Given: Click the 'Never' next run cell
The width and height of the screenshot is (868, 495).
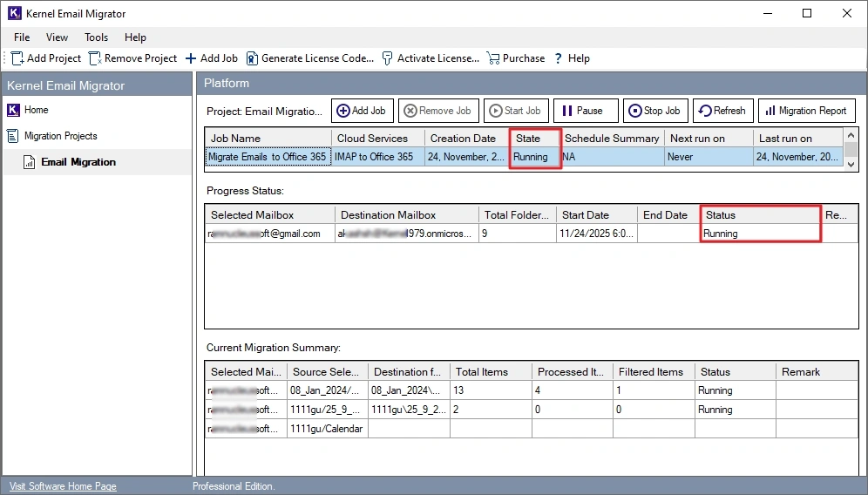Looking at the screenshot, I should pos(709,157).
